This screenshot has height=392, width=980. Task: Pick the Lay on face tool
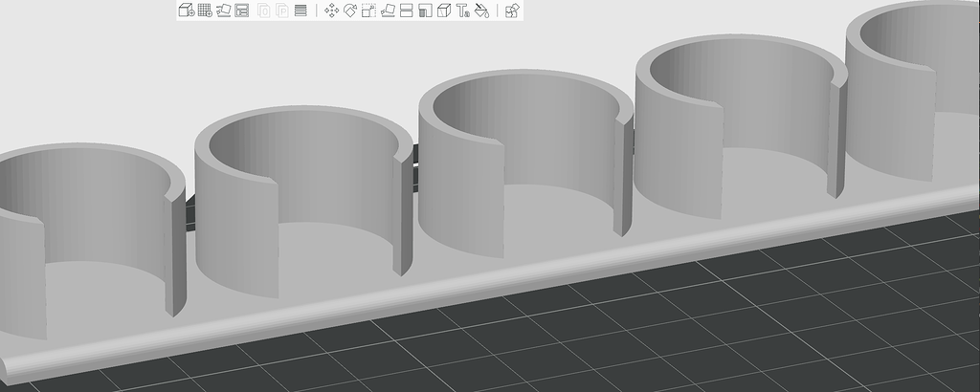(388, 11)
